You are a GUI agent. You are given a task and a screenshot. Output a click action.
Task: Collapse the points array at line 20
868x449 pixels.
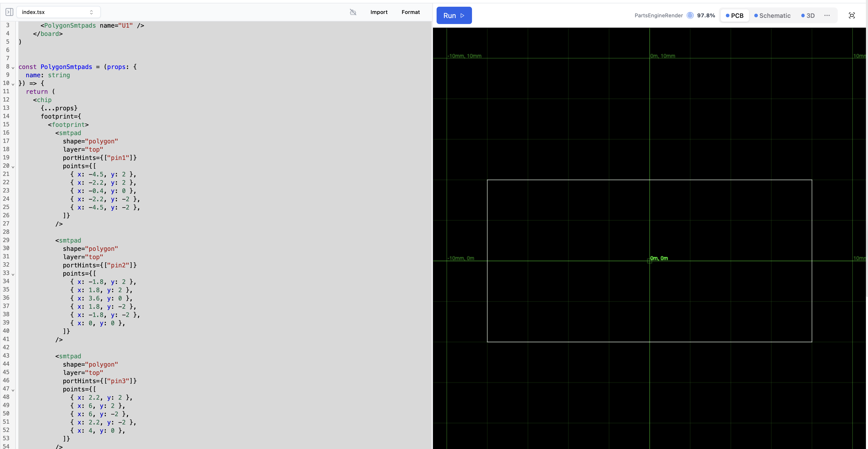click(x=13, y=167)
